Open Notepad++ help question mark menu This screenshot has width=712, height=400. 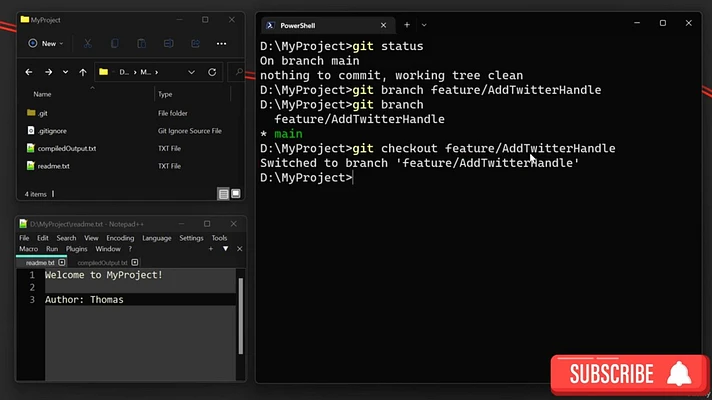tap(130, 249)
